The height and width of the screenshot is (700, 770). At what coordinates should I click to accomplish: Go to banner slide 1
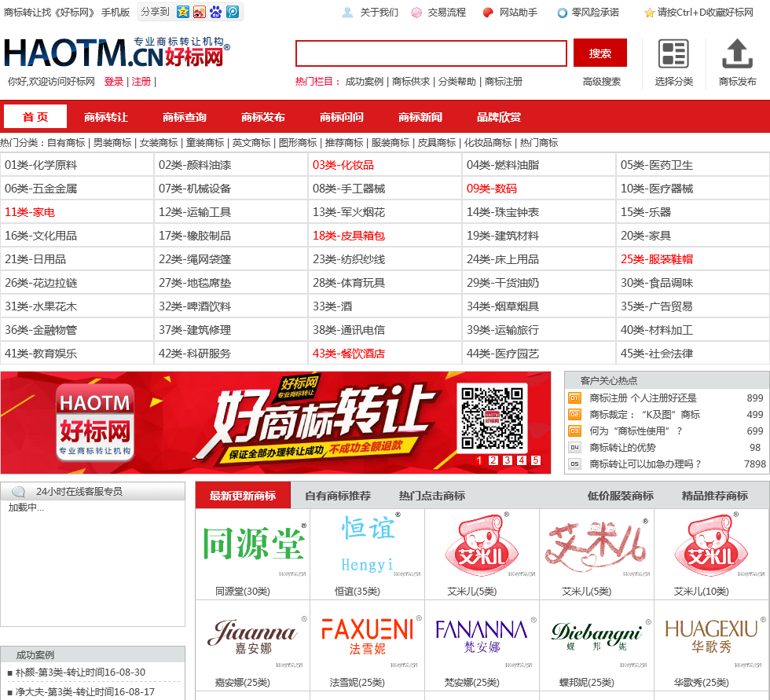479,460
